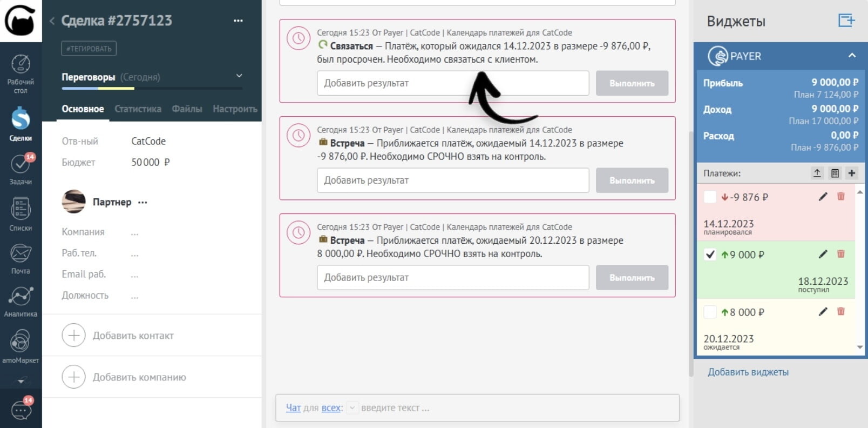Edit the 9 000 ₽ payment
868x428 pixels.
click(823, 254)
